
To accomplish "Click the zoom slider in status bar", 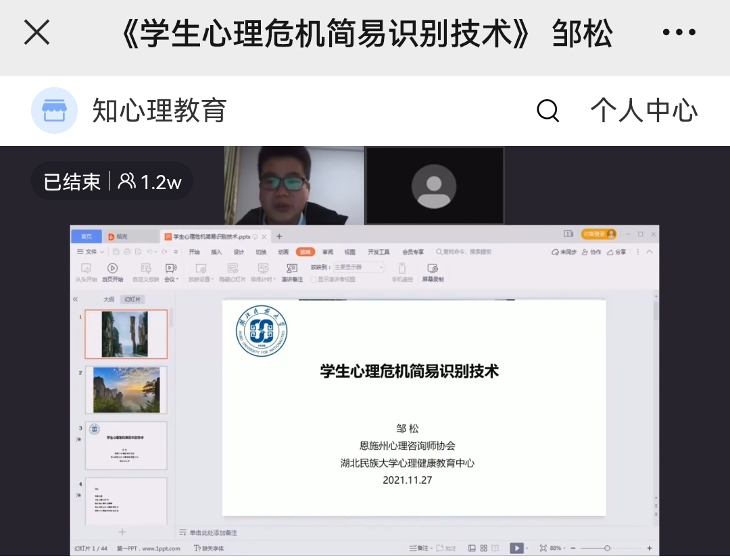I will [607, 548].
